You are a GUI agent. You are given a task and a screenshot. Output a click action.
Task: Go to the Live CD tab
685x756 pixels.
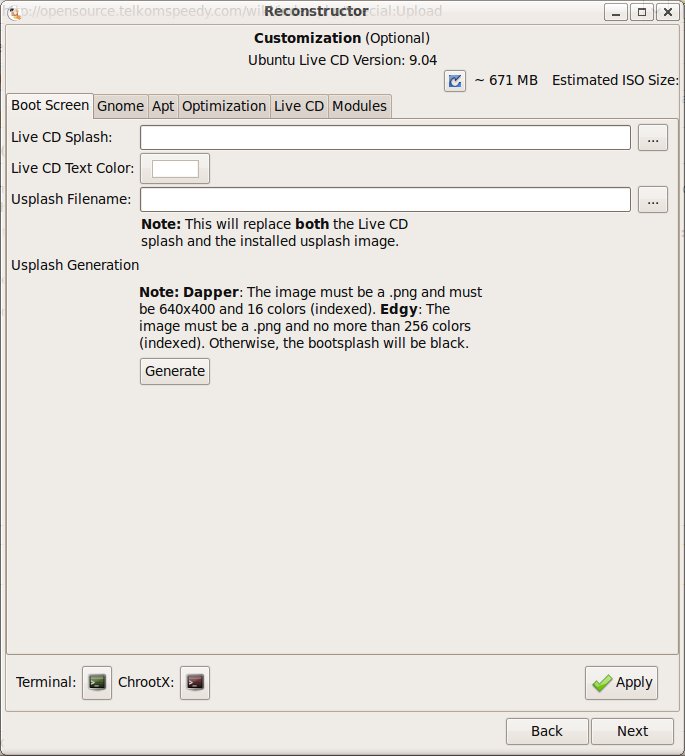(299, 106)
